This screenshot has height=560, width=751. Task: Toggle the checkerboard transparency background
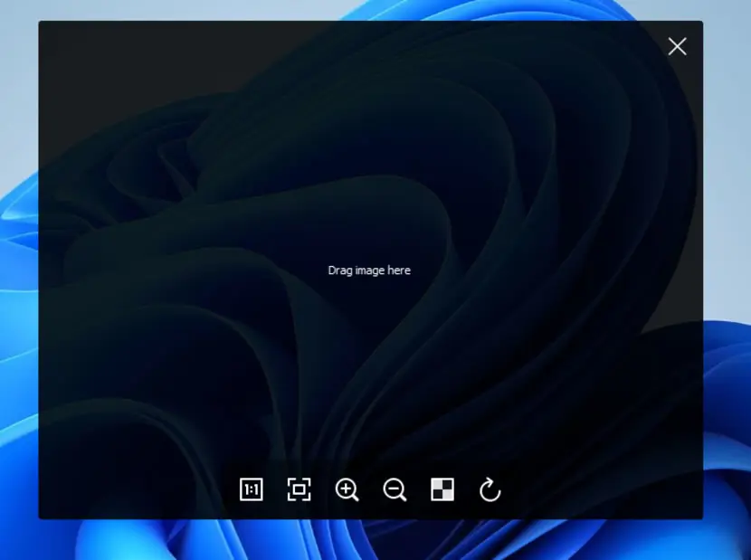pos(442,489)
